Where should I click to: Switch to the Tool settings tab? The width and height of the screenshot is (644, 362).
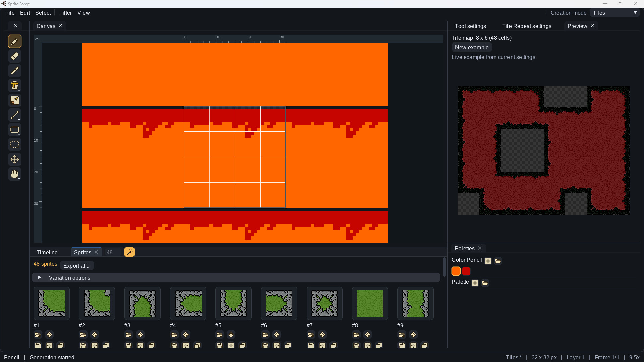click(470, 26)
